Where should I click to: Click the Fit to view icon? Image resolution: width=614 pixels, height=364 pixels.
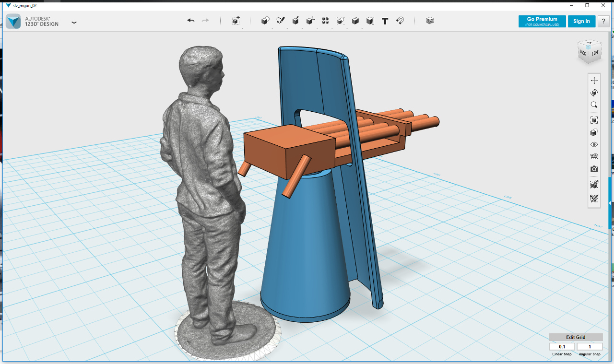[x=594, y=120]
